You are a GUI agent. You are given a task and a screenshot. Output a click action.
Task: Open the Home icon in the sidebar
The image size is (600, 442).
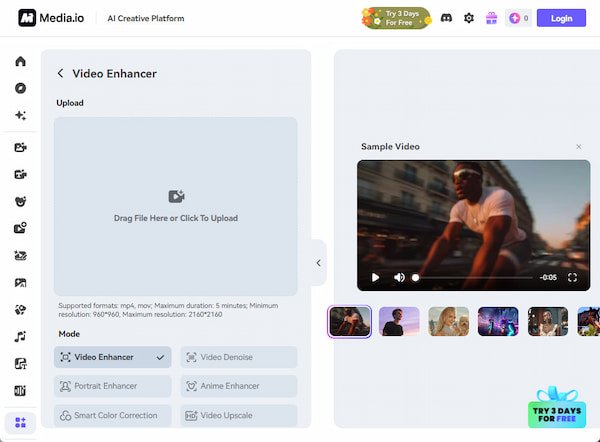coord(21,61)
